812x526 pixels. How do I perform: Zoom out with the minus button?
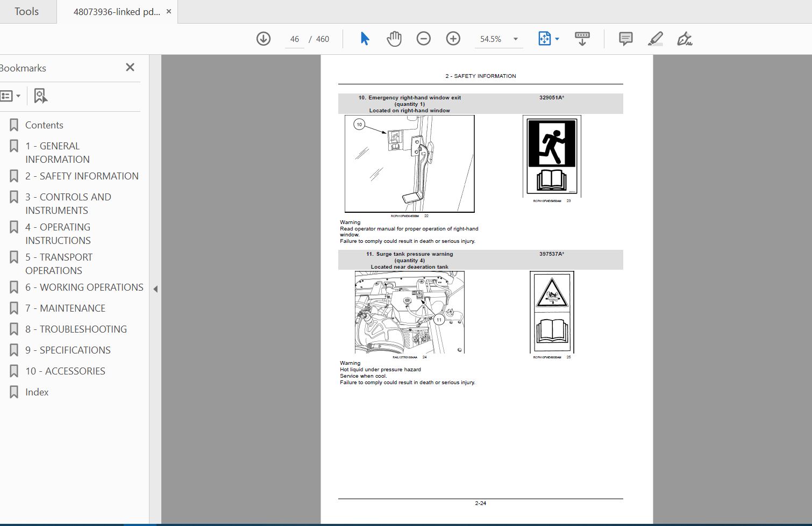pyautogui.click(x=424, y=39)
